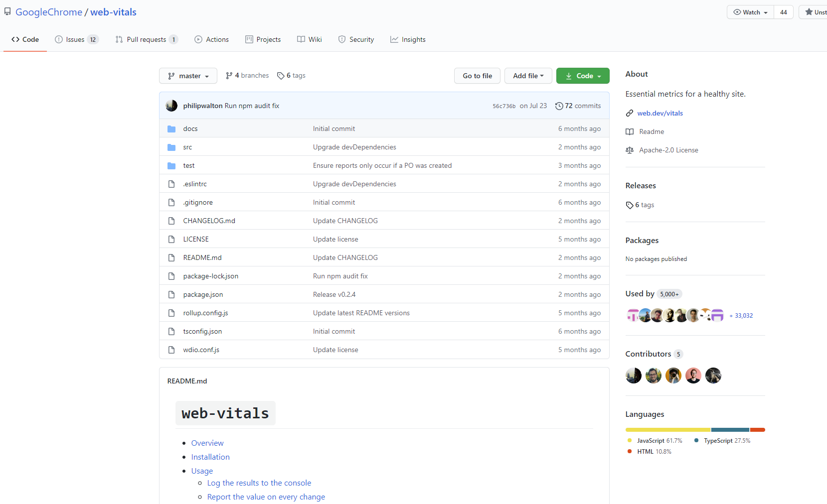Open the README.md file row

pyautogui.click(x=384, y=257)
